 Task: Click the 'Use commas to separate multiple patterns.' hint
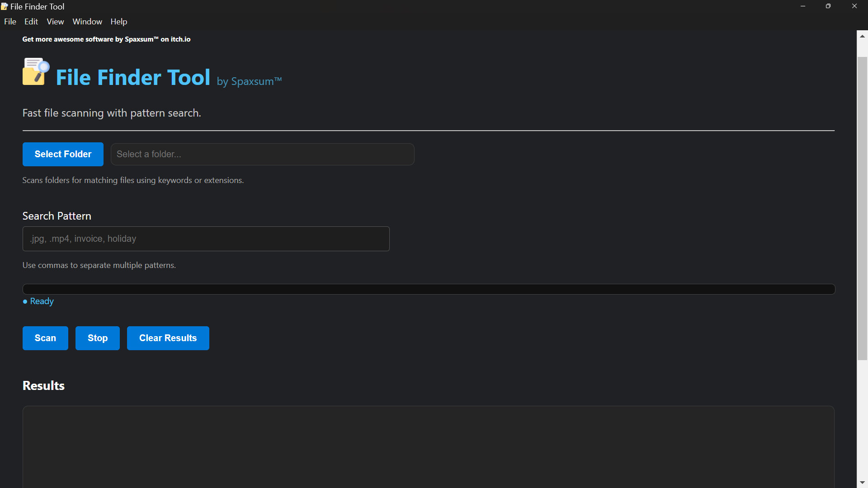[99, 265]
